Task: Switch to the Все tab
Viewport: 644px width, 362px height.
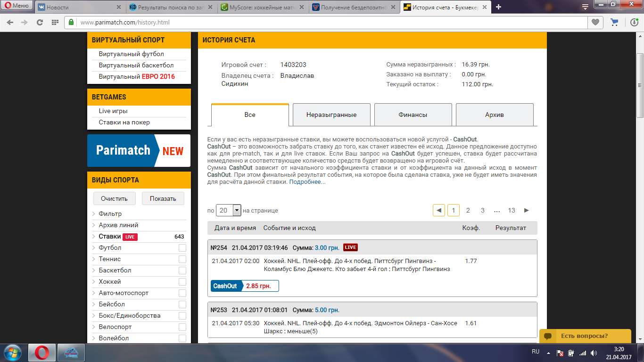Action: tap(250, 115)
